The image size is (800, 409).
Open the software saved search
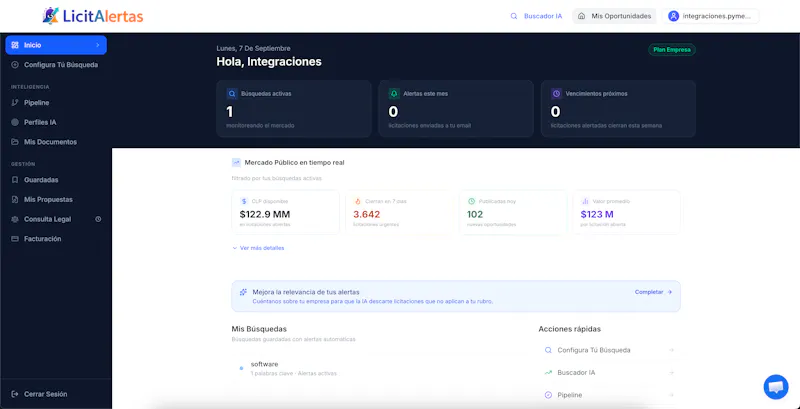[x=378, y=368]
